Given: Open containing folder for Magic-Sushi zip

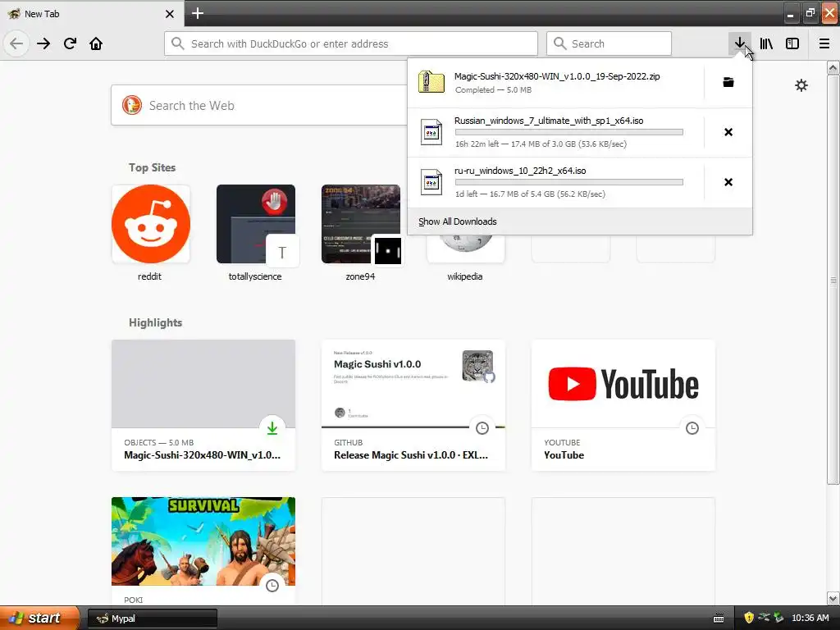Looking at the screenshot, I should coord(728,82).
